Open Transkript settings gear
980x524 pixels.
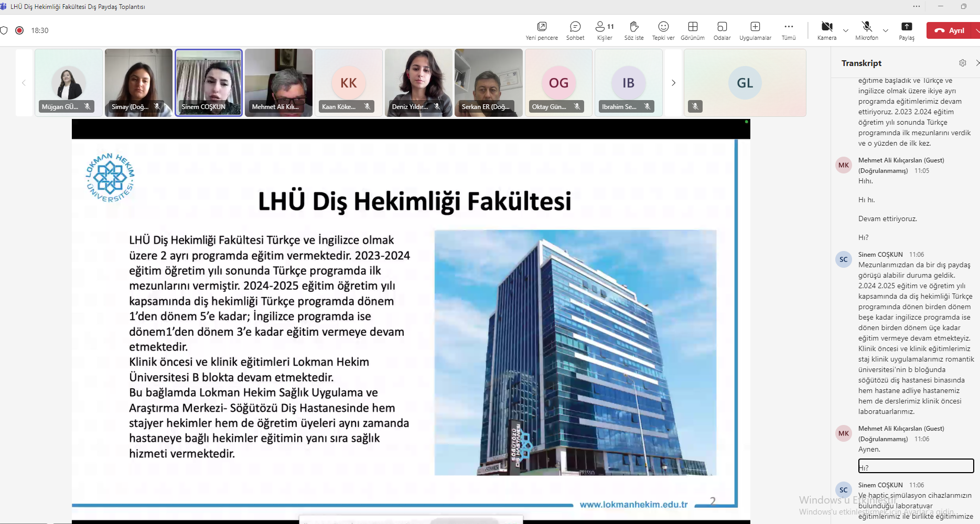[x=963, y=63]
